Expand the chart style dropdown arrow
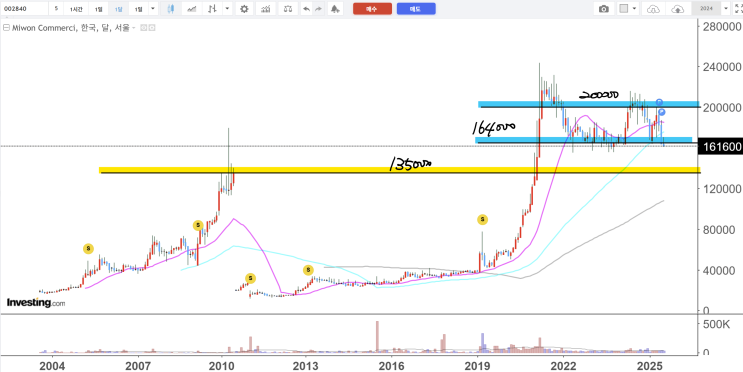Image resolution: width=743 pixels, height=372 pixels. (227, 9)
